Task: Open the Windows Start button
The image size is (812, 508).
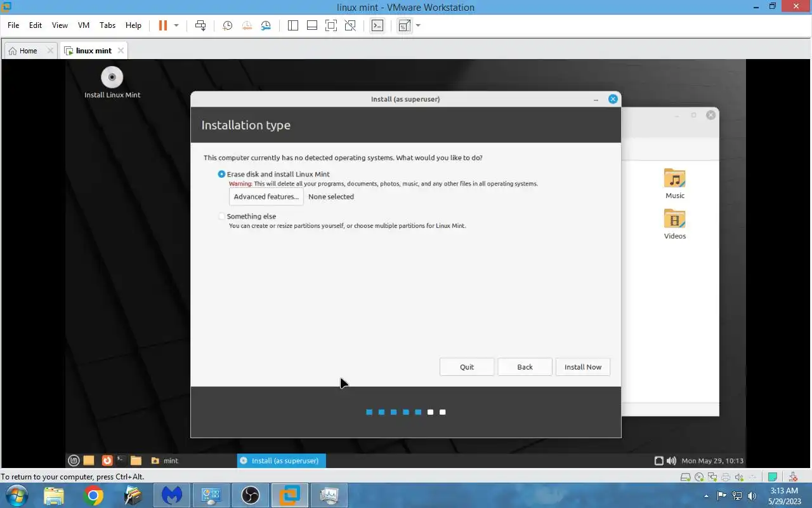Action: coord(16,495)
